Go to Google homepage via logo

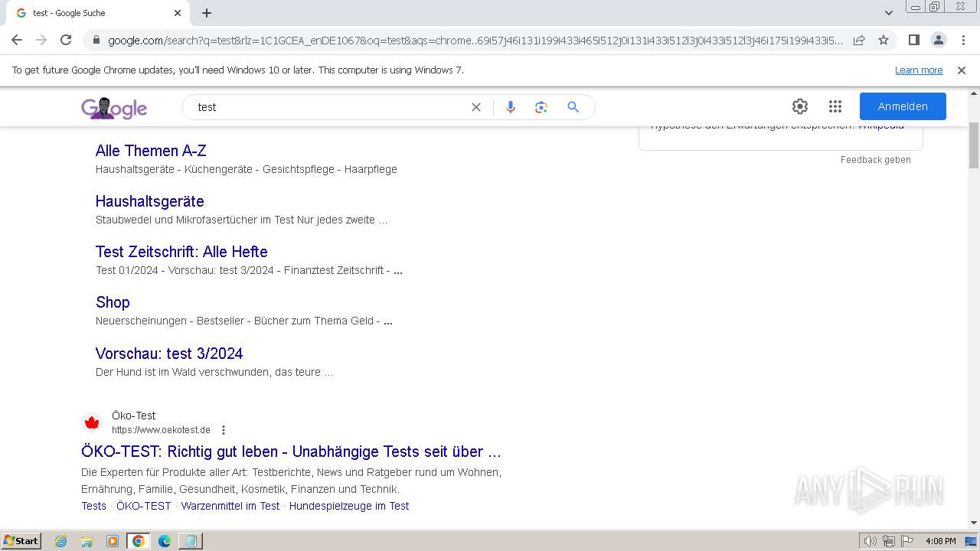pyautogui.click(x=114, y=108)
